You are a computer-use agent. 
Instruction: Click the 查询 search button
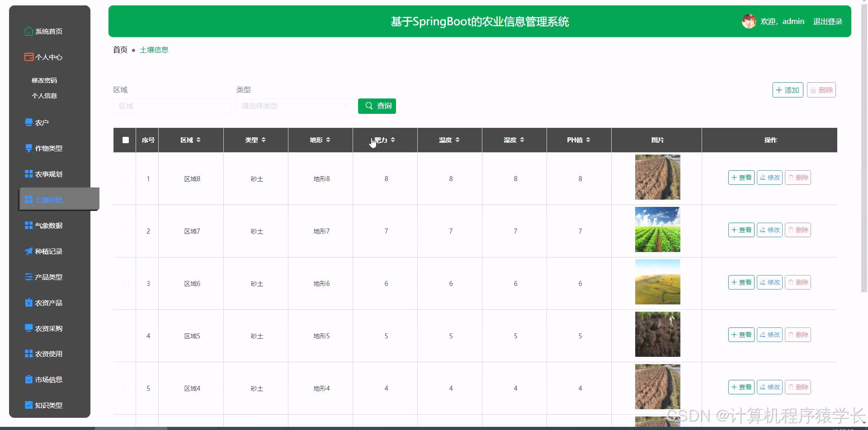pos(377,106)
